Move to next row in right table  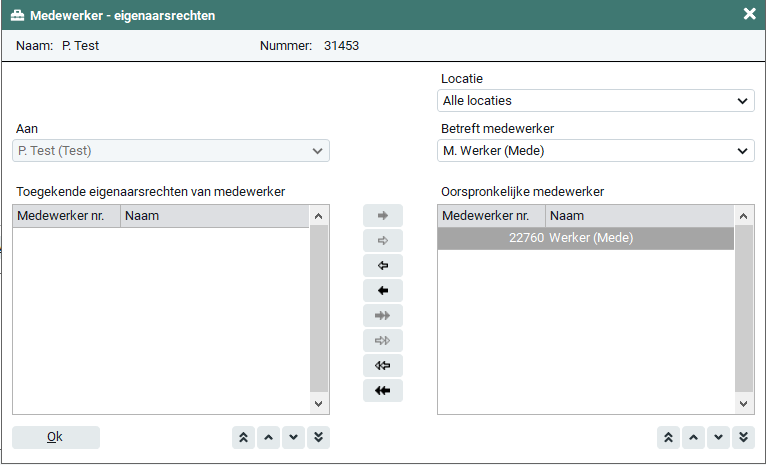pos(719,438)
